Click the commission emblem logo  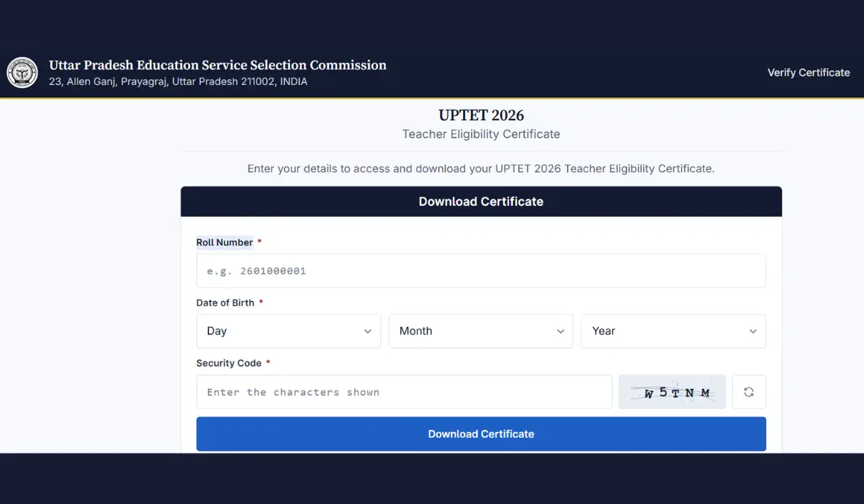22,73
